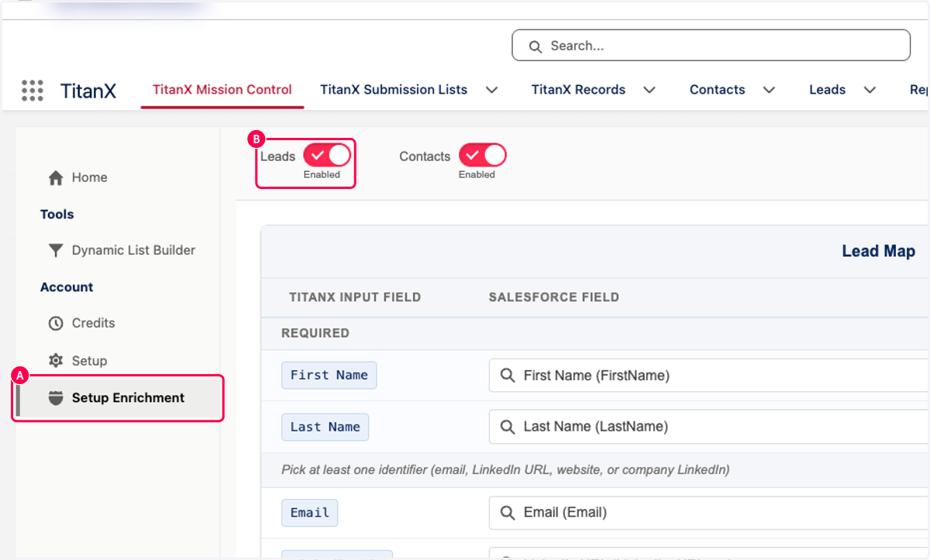This screenshot has height=560, width=930.
Task: Open Dynamic List Builder in sidebar
Action: [x=133, y=250]
